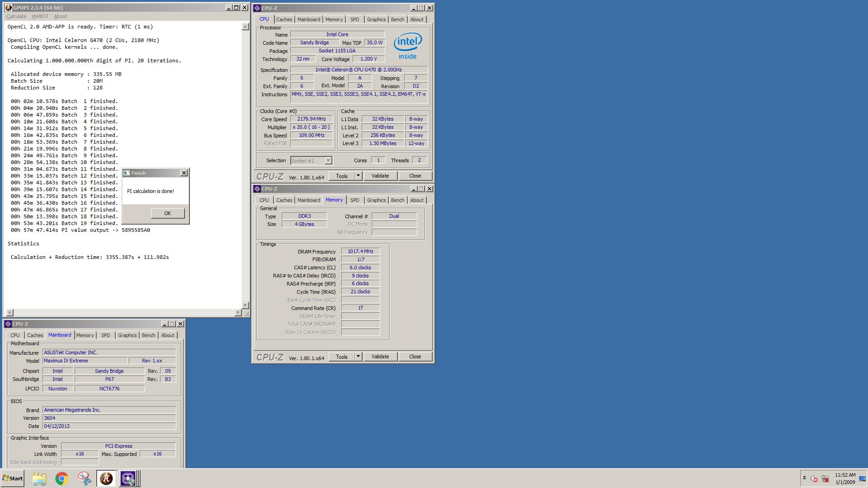Click Close button in CPU-Z CPU window

pyautogui.click(x=415, y=176)
